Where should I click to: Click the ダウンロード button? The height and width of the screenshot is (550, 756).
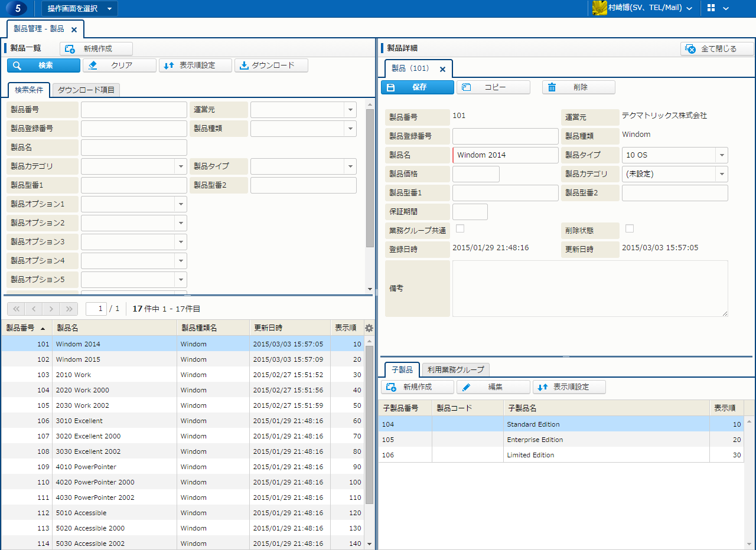(272, 66)
